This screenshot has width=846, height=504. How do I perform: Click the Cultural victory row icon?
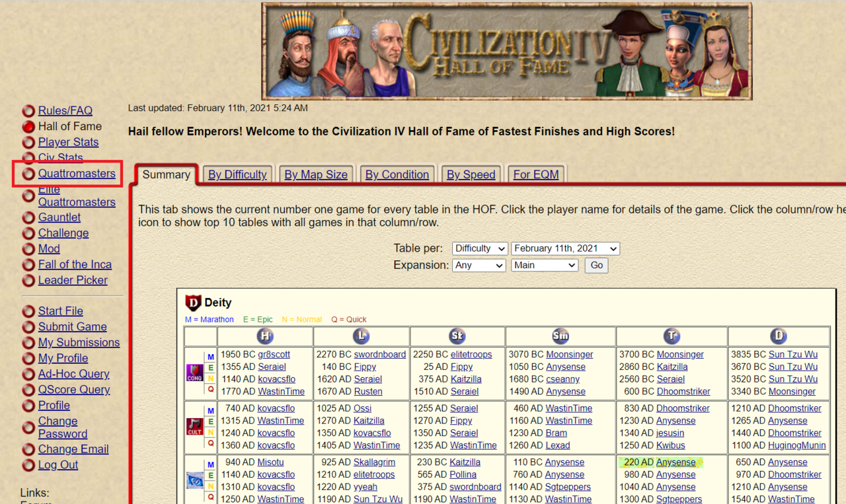point(194,427)
